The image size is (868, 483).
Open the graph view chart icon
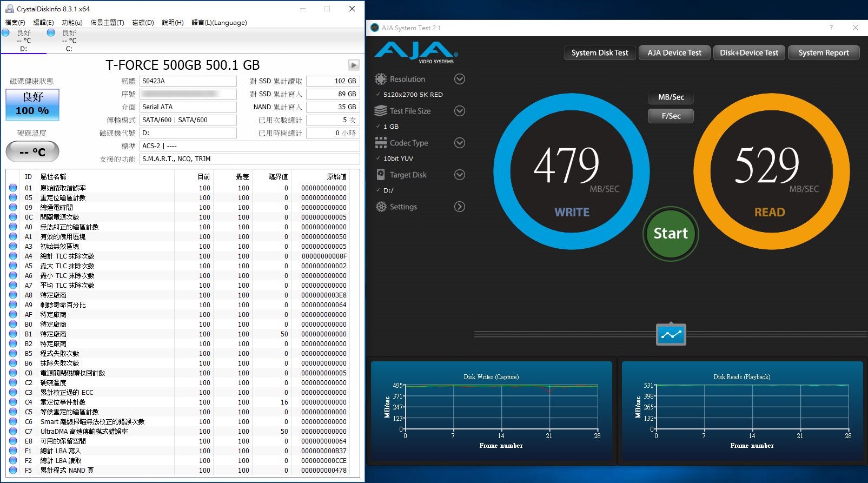coord(671,334)
